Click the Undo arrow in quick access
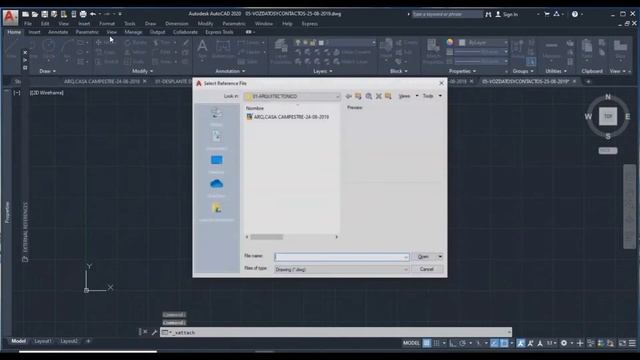Screen dimensions: 640x360 93,14
